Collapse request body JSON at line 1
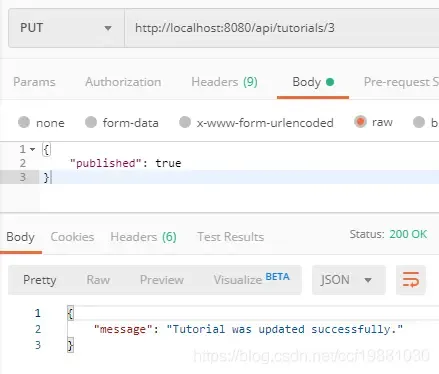Screen dimensions: 439x374 32,149
